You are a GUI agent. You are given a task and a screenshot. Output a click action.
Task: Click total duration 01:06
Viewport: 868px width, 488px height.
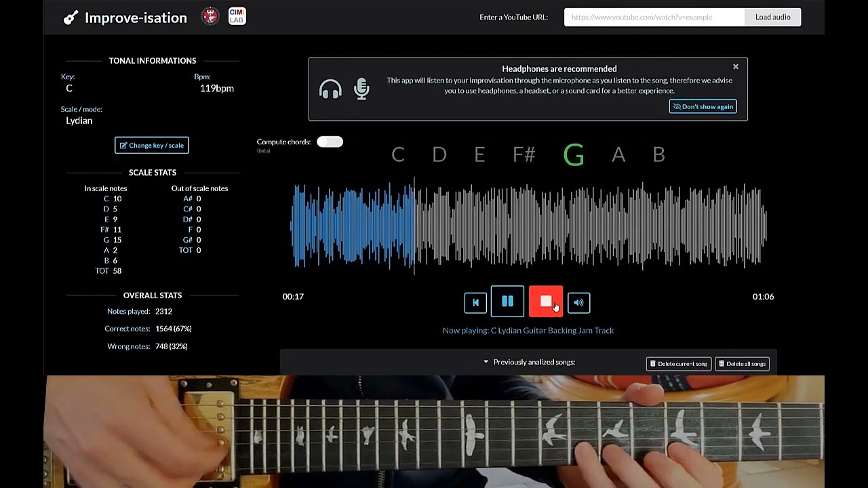click(763, 296)
